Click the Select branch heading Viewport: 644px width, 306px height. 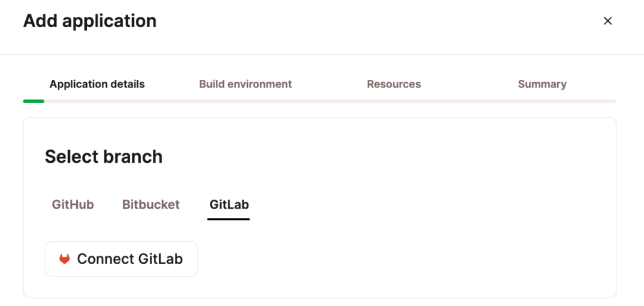[104, 156]
